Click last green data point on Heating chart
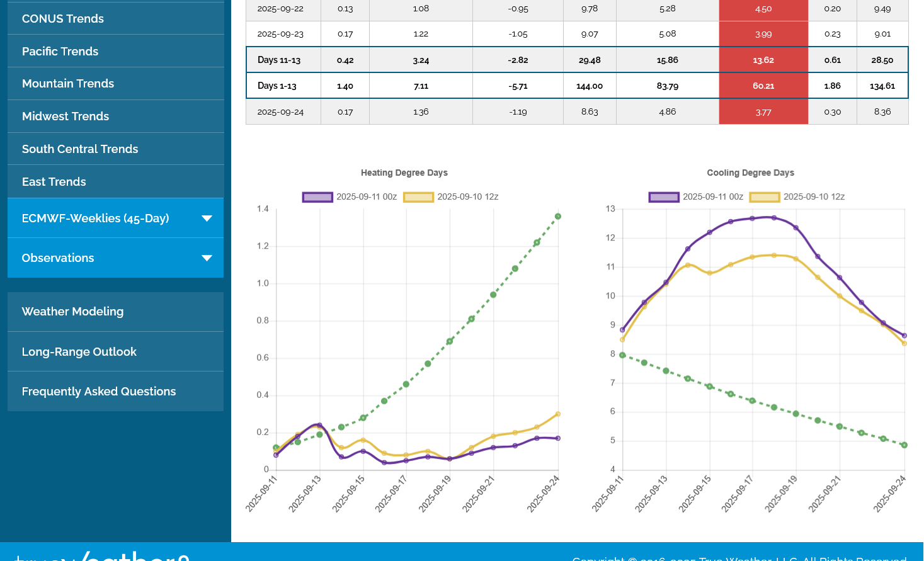Viewport: 924px width, 561px height. tap(558, 217)
